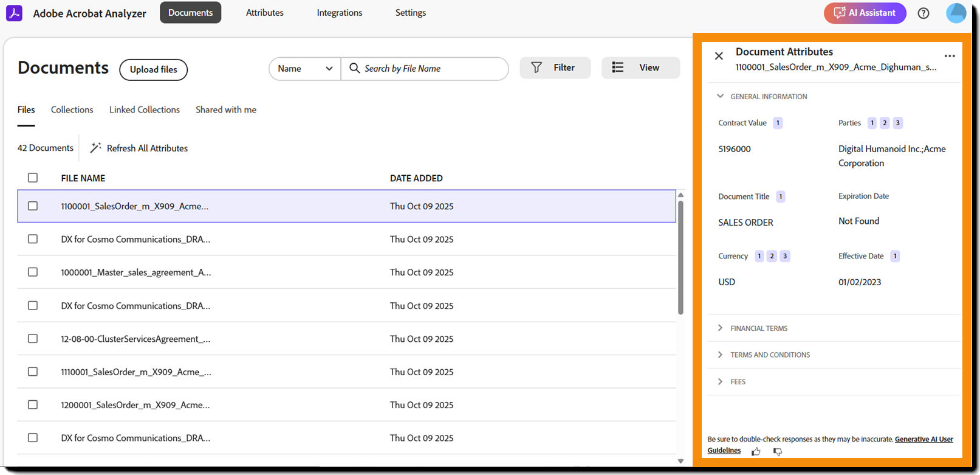Click Refresh All Attributes
Image resolution: width=980 pixels, height=475 pixels.
click(x=139, y=148)
